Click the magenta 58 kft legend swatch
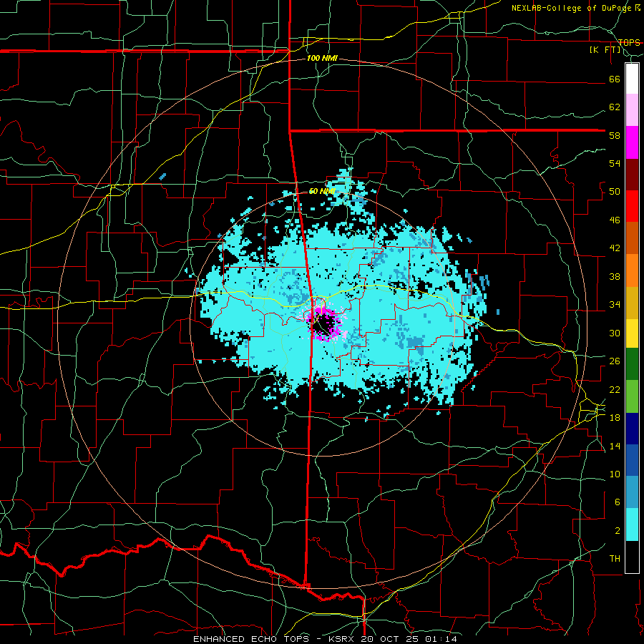The width and height of the screenshot is (644, 644). [632, 142]
